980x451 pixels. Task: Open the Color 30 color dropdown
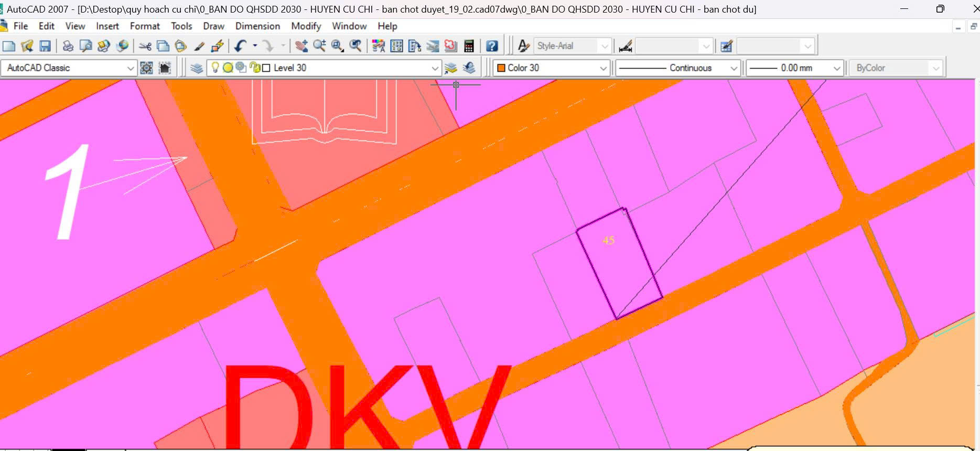click(603, 68)
